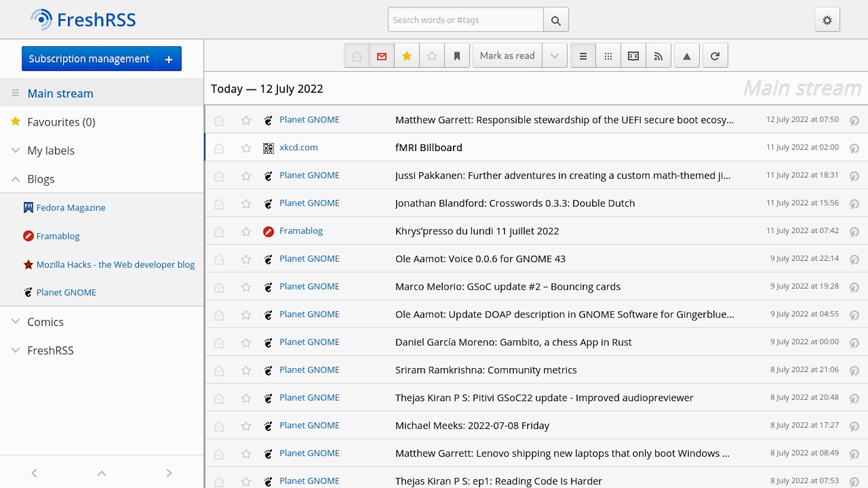Toggle read status on Mark as read dropdown
The width and height of the screenshot is (868, 488).
click(x=553, y=56)
